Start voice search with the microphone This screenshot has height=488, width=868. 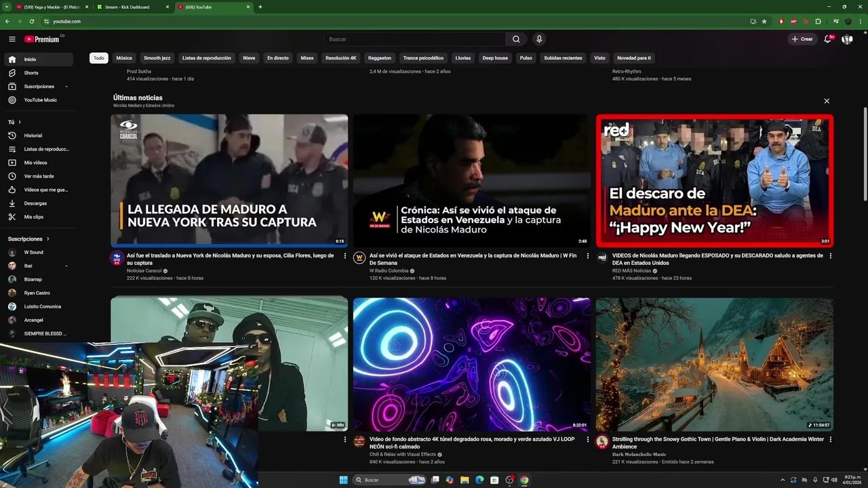tap(539, 39)
